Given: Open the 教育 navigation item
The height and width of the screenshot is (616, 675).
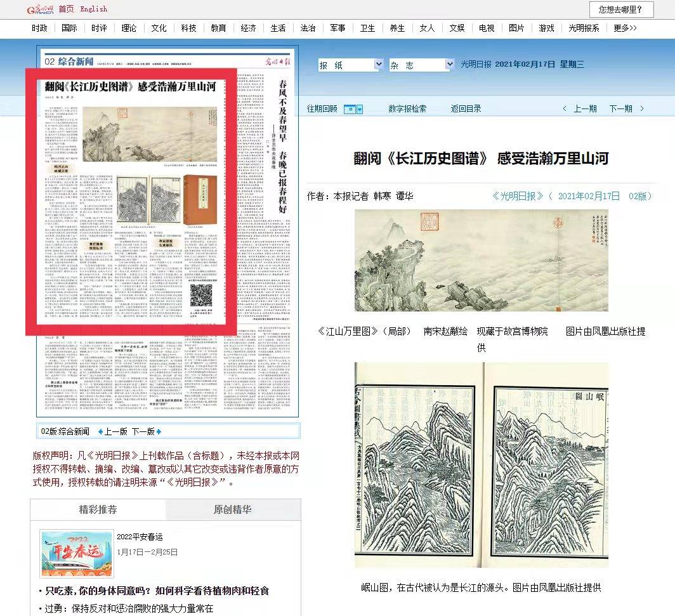Looking at the screenshot, I should [x=218, y=28].
